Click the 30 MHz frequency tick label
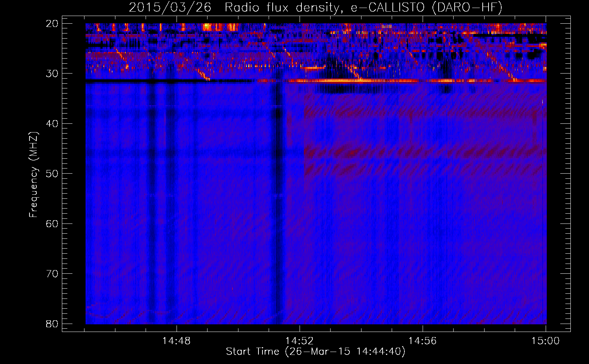The image size is (589, 364). (52, 74)
